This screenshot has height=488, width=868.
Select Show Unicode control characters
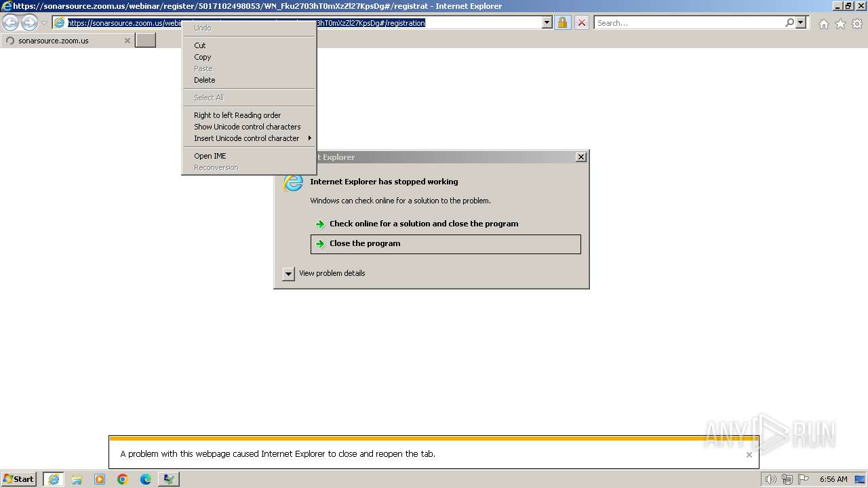pos(249,127)
